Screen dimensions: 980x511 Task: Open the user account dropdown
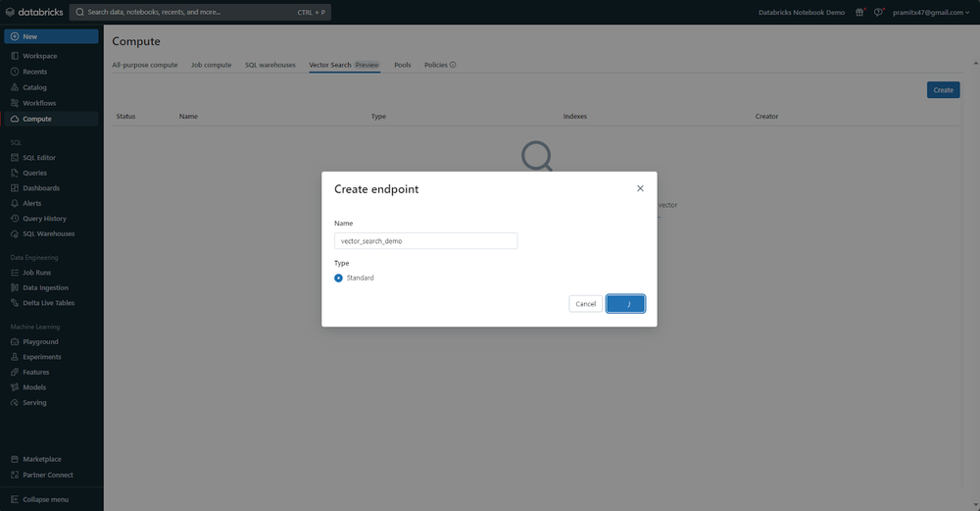[x=931, y=12]
